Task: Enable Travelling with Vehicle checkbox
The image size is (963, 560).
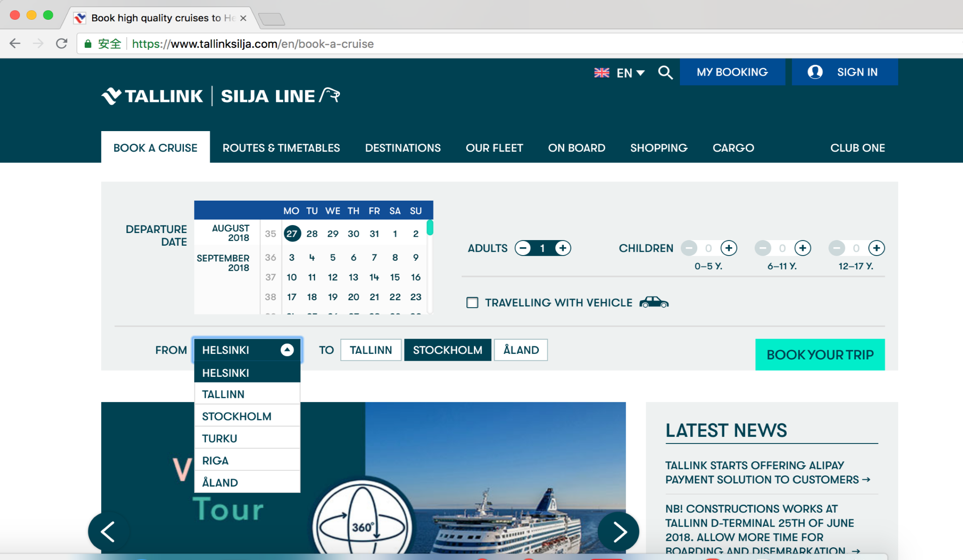Action: pos(472,303)
